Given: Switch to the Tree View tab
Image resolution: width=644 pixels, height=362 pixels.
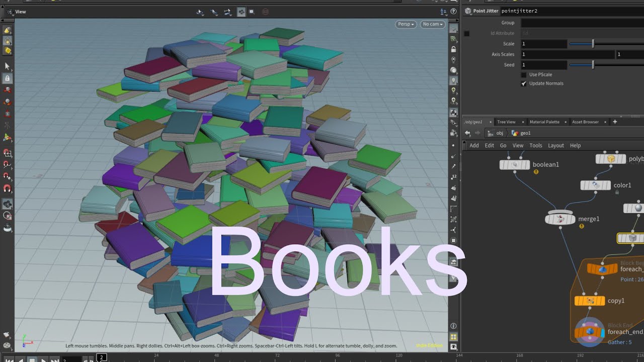Looking at the screenshot, I should point(506,122).
